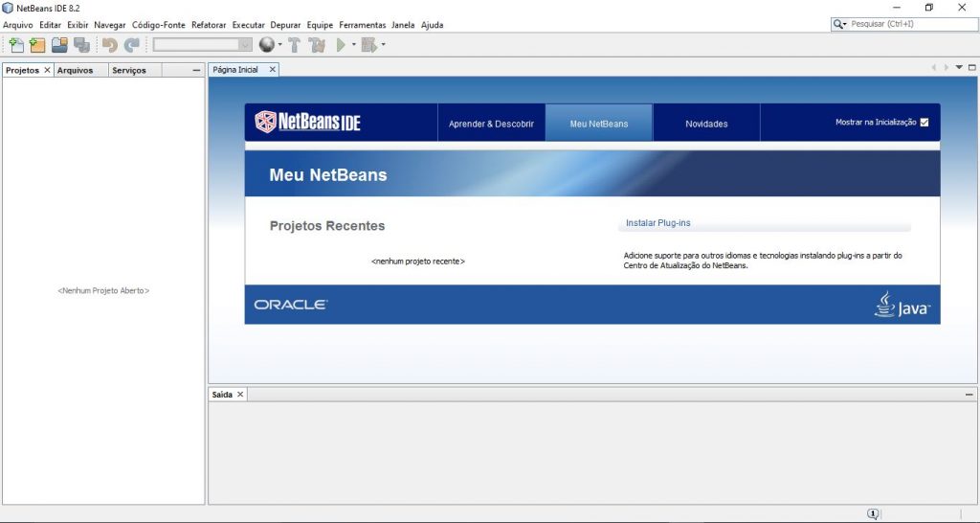
Task: Uncheck Mostrar na Inicialização checkbox
Action: pyautogui.click(x=924, y=123)
